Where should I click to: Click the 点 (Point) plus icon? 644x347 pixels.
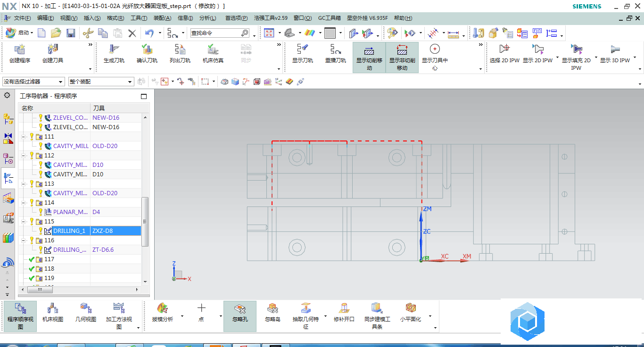[x=201, y=308]
